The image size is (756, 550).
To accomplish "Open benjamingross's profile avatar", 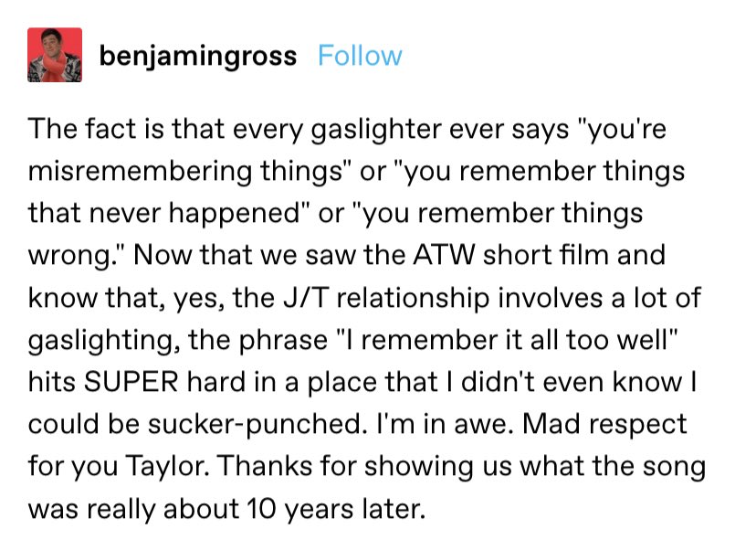I will point(55,55).
